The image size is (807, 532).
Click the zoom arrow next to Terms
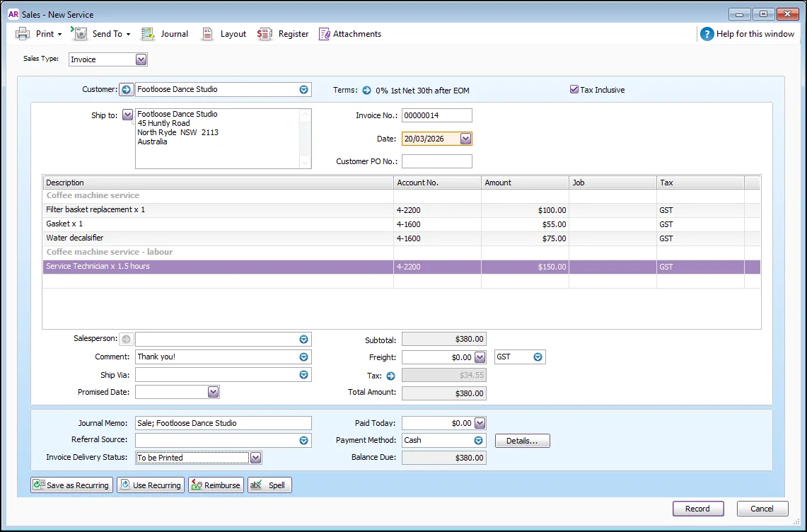tap(366, 90)
